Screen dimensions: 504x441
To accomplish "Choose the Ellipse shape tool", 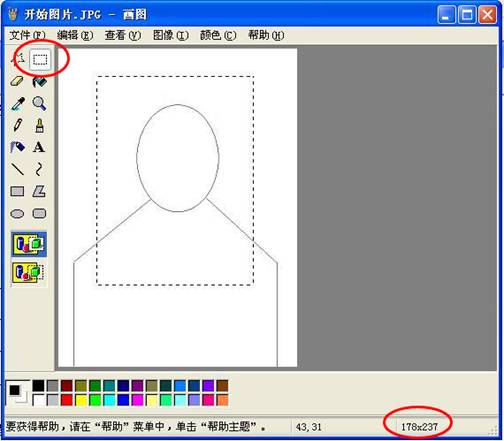I will (x=17, y=213).
